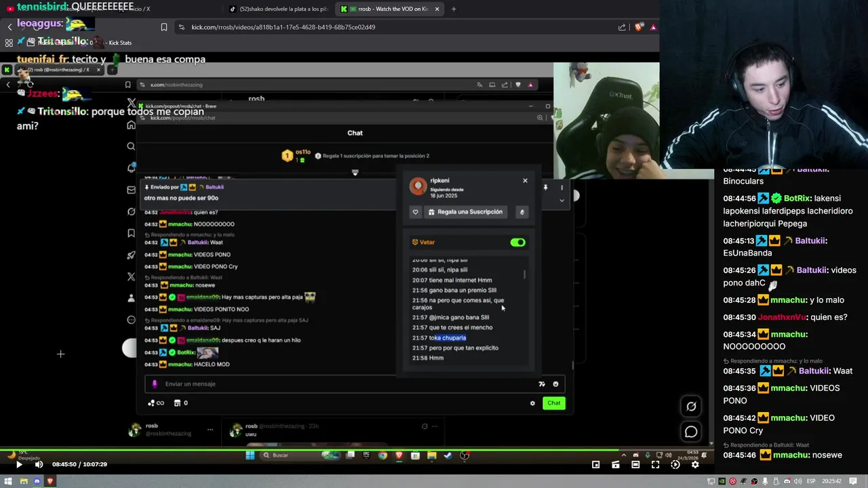The width and height of the screenshot is (868, 488).
Task: Open the shop icon showing 0
Action: point(180,403)
